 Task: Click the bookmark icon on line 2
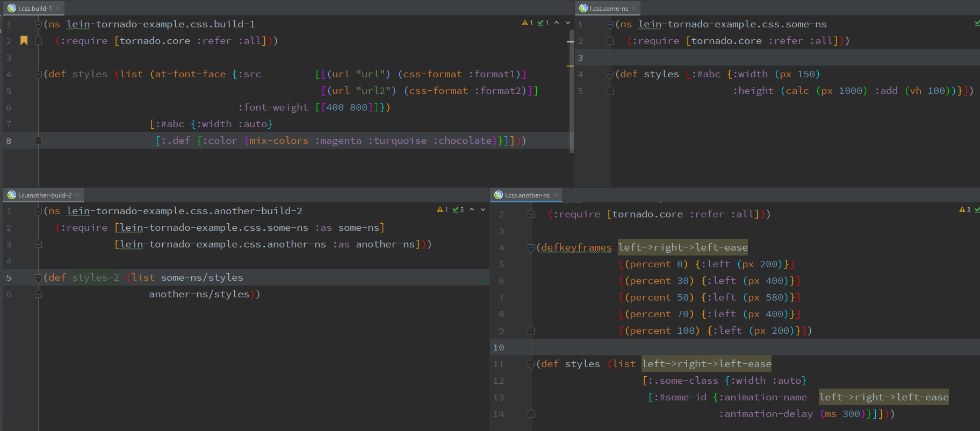click(24, 41)
